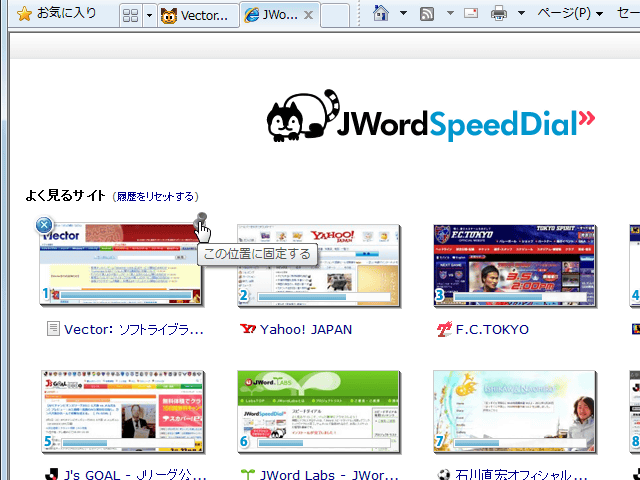640x480 pixels.
Task: Click the F.C.TOKYO text link
Action: tap(492, 329)
